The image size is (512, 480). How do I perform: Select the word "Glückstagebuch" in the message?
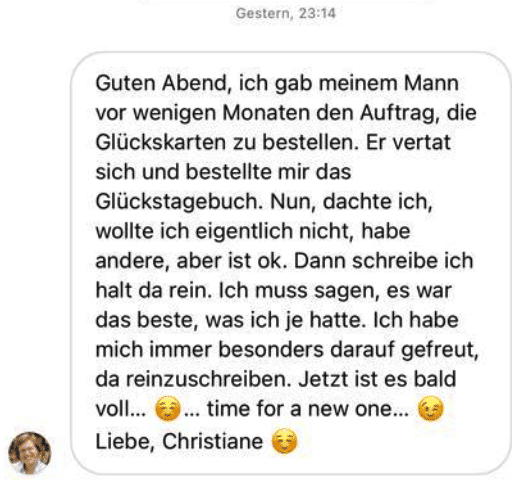click(x=179, y=202)
